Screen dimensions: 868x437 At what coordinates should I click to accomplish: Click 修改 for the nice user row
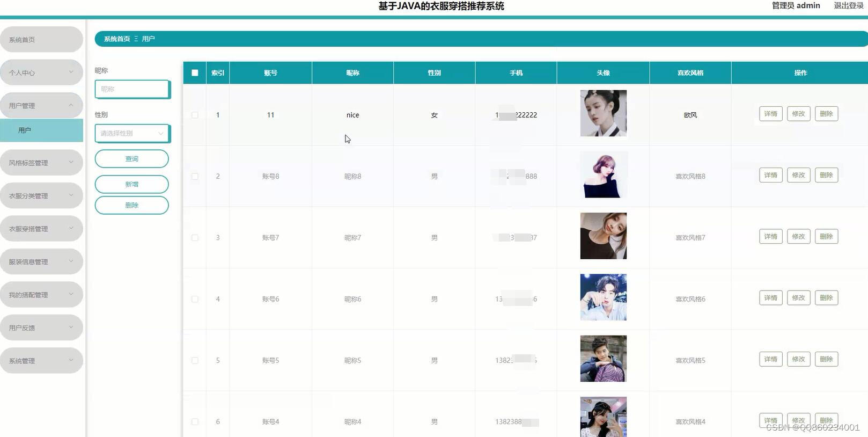(x=799, y=114)
